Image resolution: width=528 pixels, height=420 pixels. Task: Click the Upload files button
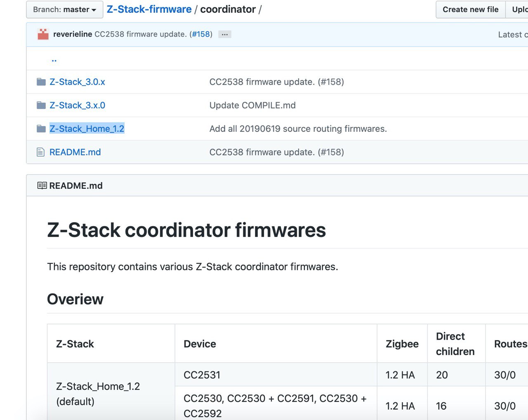click(519, 9)
